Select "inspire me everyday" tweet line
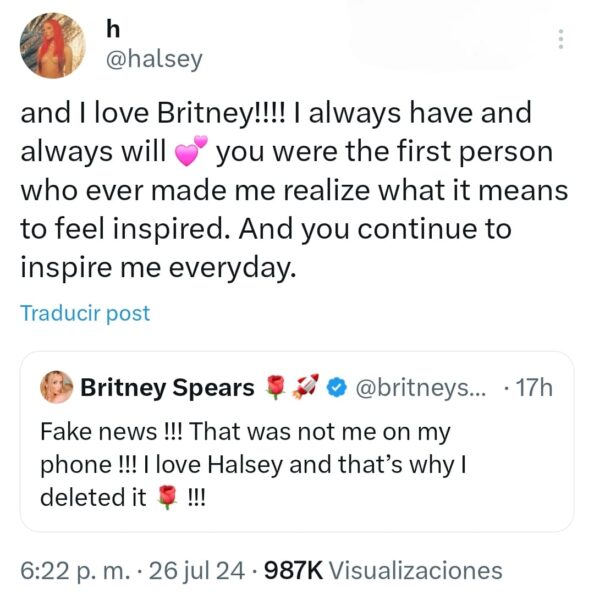Viewport: 594px width, 600px height. [x=158, y=267]
